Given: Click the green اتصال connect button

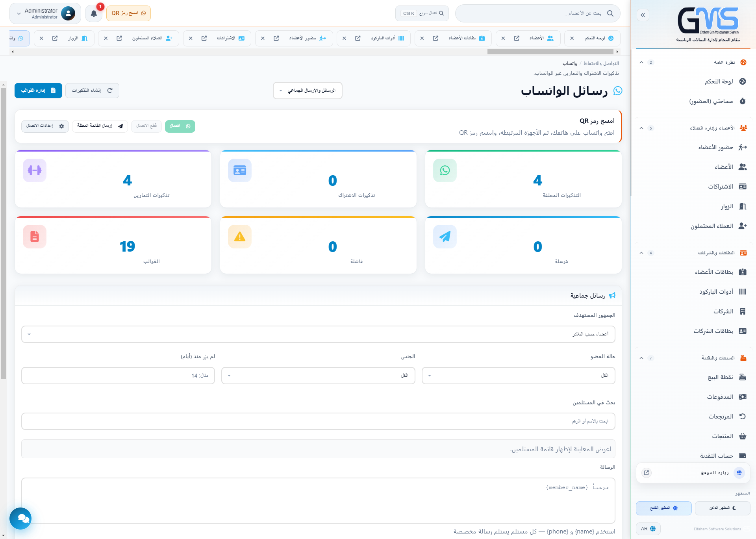Looking at the screenshot, I should 180,126.
